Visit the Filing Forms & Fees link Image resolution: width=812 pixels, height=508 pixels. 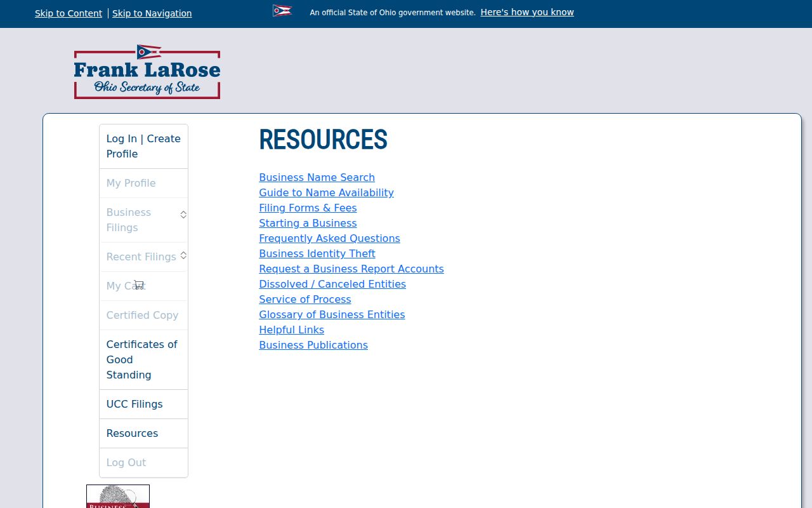click(x=308, y=208)
